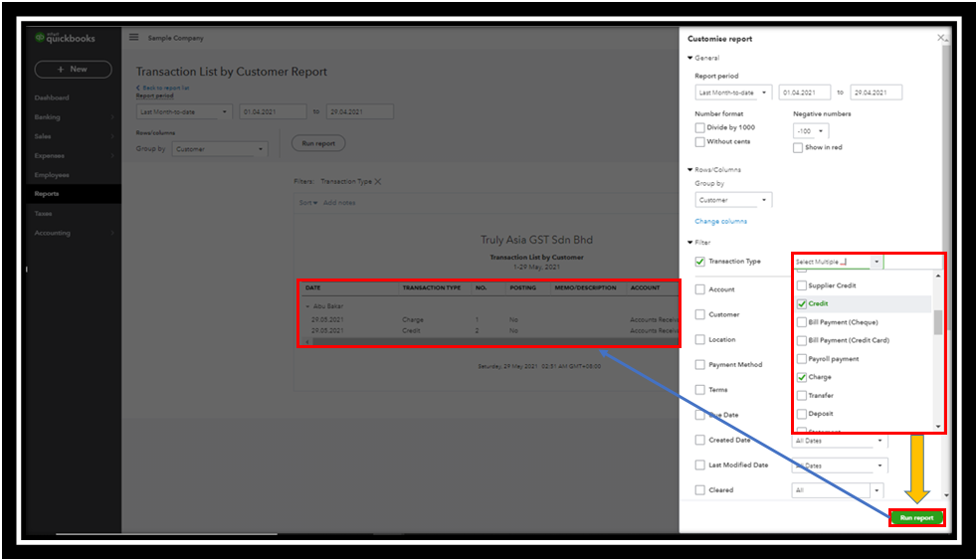976x560 pixels.
Task: Enable the Cleared filter checkbox
Action: (x=700, y=490)
